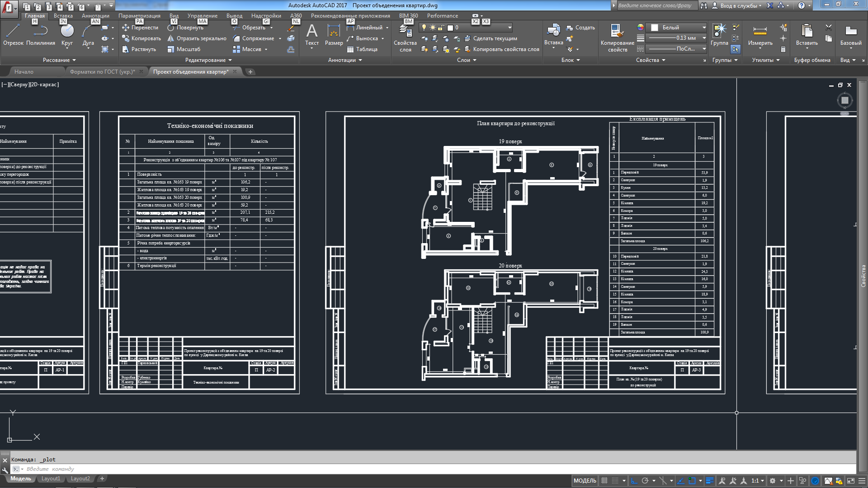Image resolution: width=868 pixels, height=488 pixels.
Task: Toggle clean screen icon in status bar
Action: pos(851,481)
